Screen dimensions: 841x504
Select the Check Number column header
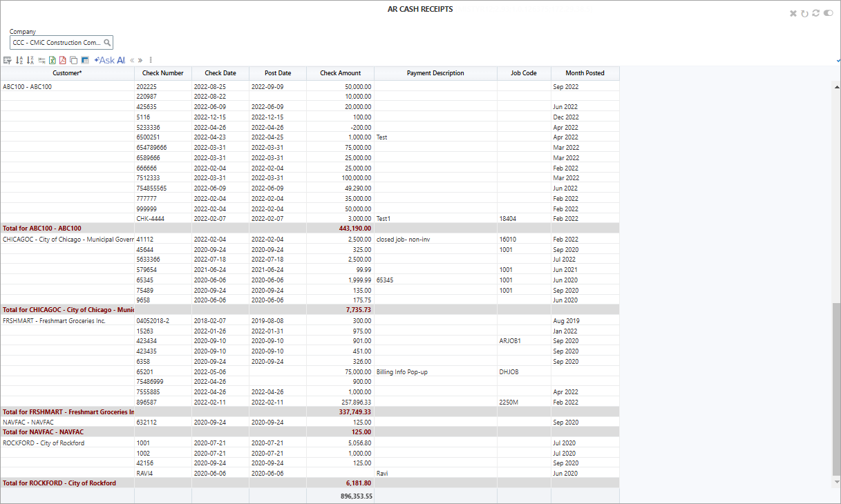(x=162, y=73)
